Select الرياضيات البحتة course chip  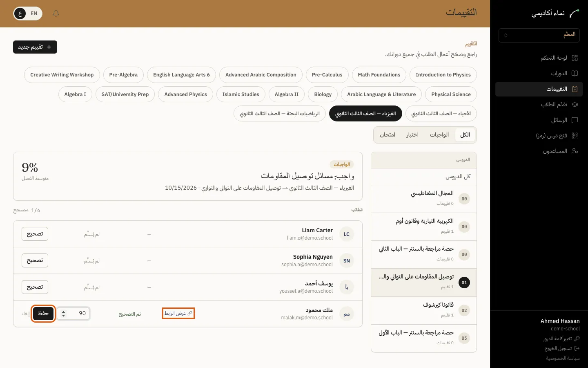(280, 114)
